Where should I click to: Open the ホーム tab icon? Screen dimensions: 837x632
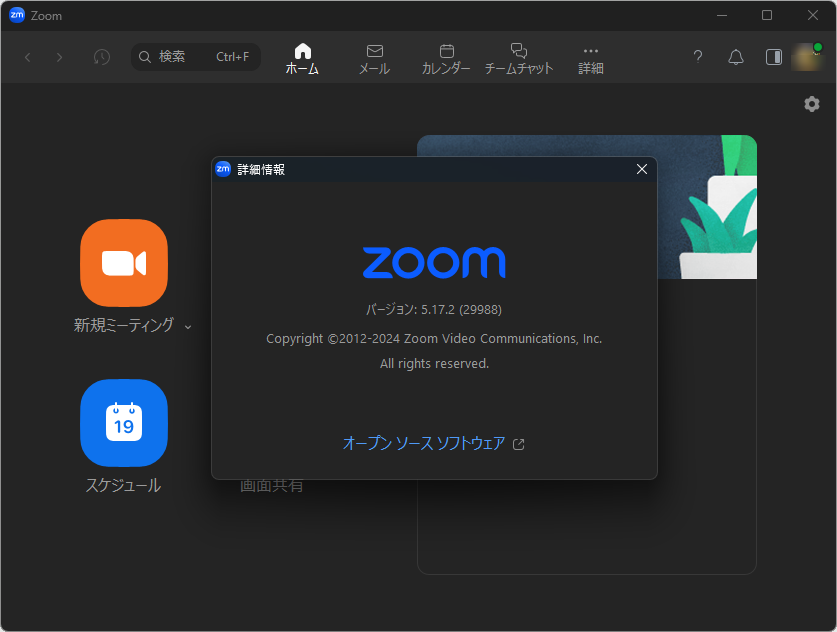(x=302, y=49)
